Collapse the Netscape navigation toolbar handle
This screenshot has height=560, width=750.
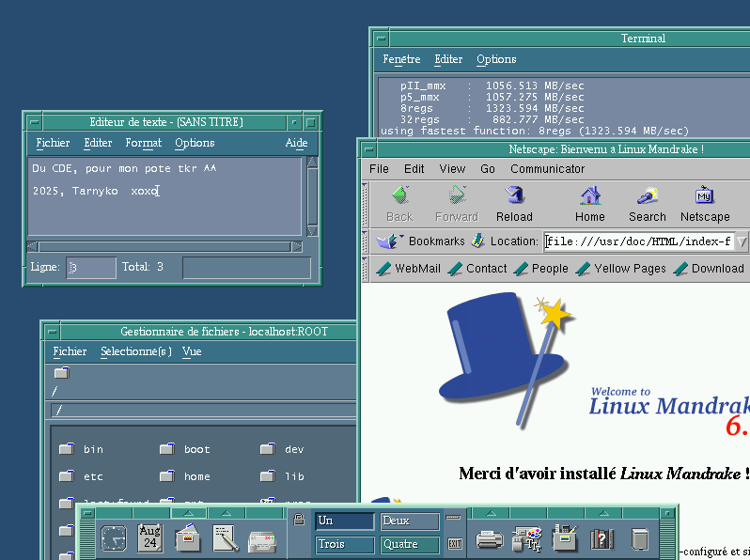click(365, 205)
